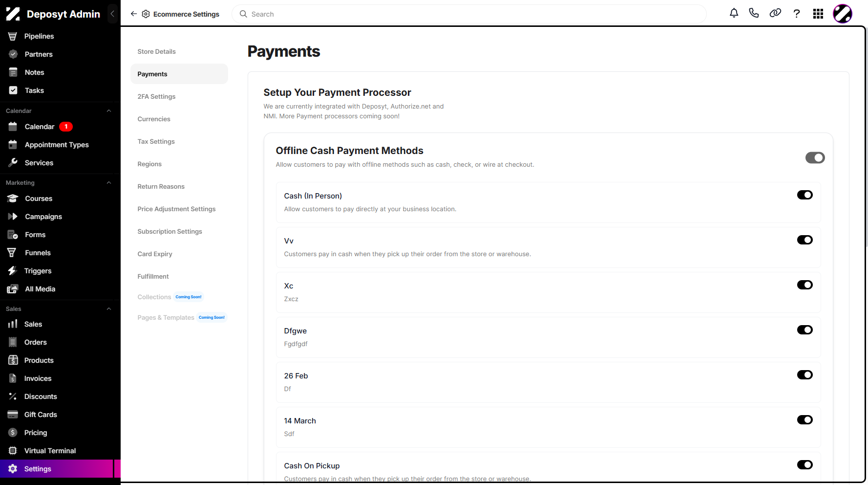Collapse the Marketing sidebar section
The height and width of the screenshot is (485, 868).
click(x=109, y=183)
